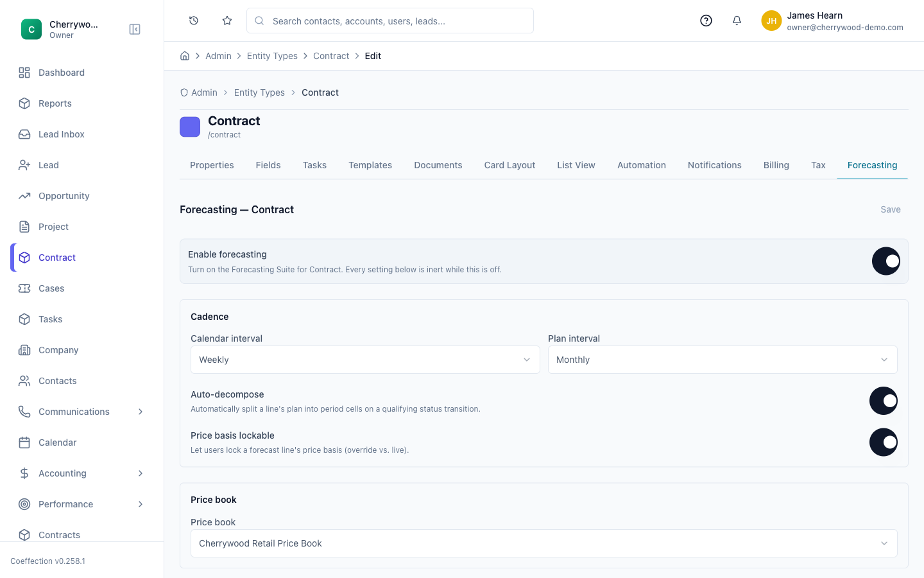Click the magnifier icon in search box

259,21
